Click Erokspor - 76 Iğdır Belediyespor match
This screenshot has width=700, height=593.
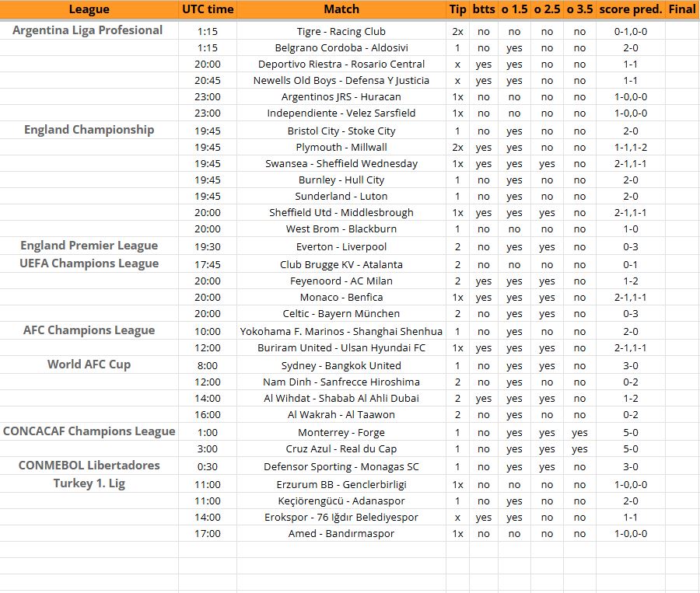341,518
